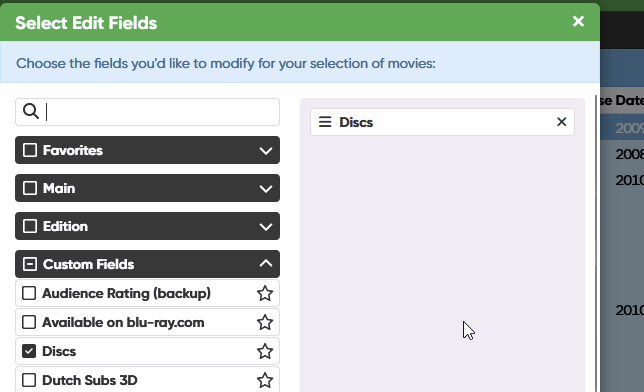The height and width of the screenshot is (392, 644).
Task: Click the Audience Rating (backup) label
Action: [126, 293]
